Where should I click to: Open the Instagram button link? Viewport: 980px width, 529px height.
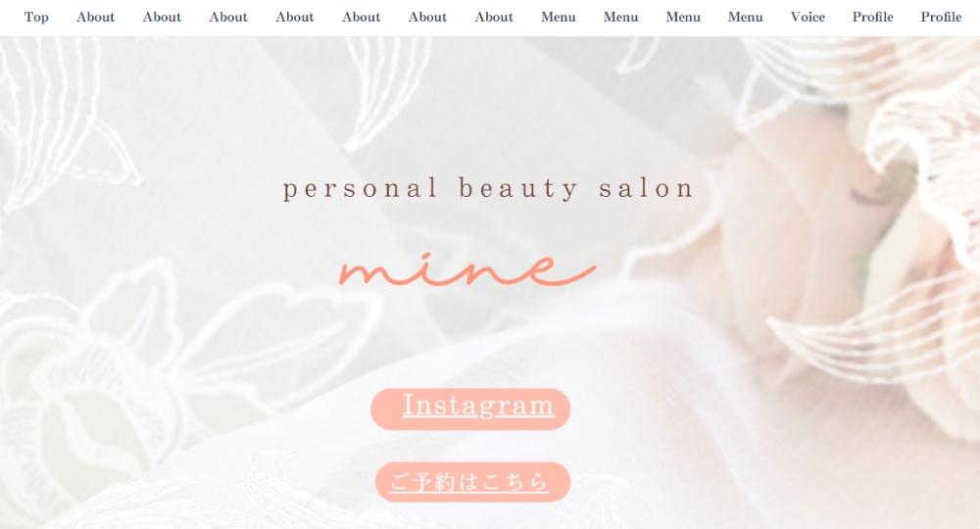(470, 409)
